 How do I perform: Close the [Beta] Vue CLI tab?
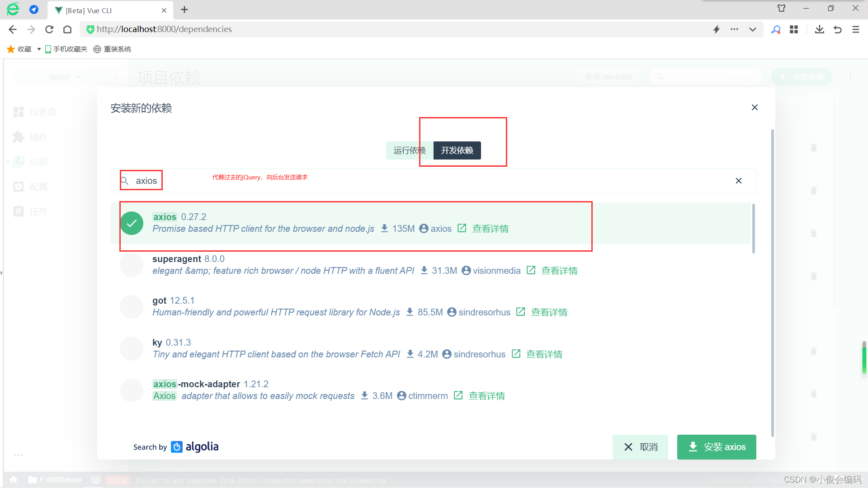[164, 10]
